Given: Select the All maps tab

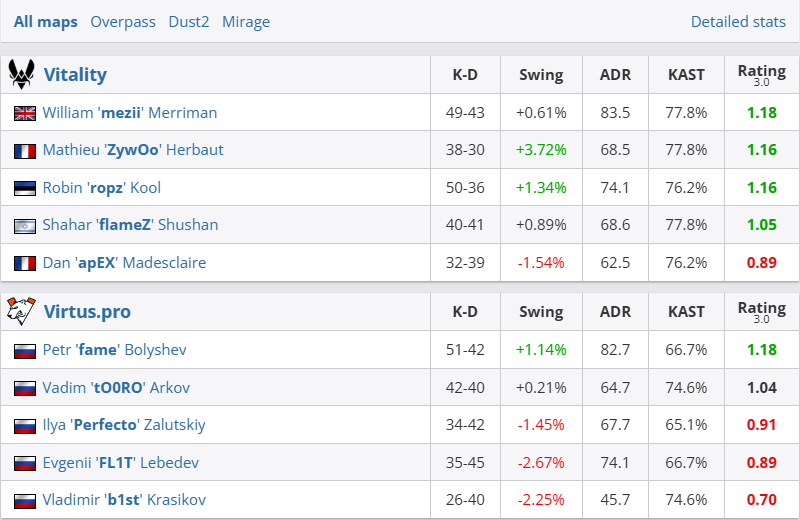Looking at the screenshot, I should 45,21.
